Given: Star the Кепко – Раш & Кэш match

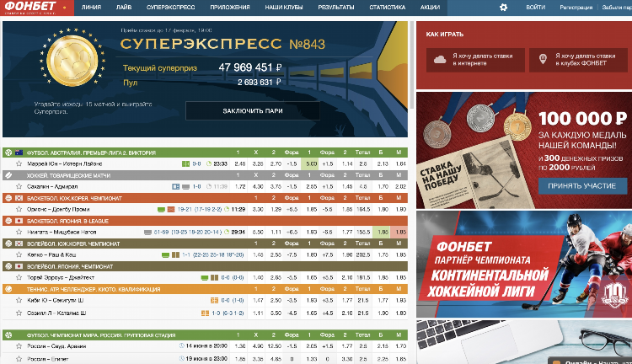Looking at the screenshot, I should 19,254.
